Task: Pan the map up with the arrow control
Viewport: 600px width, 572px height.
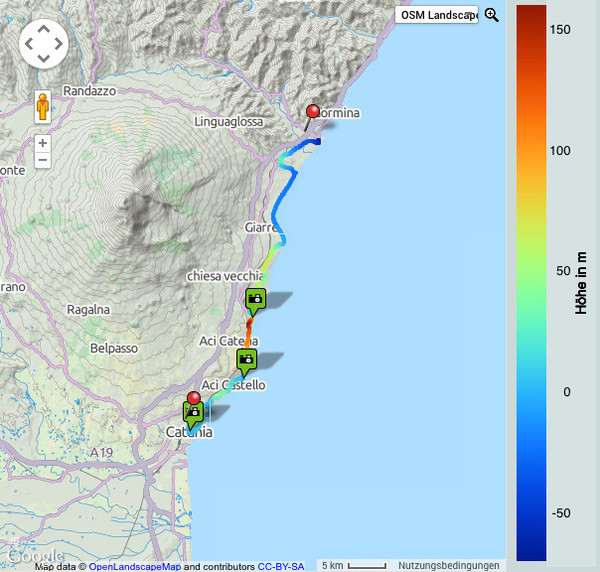Action: pos(43,29)
